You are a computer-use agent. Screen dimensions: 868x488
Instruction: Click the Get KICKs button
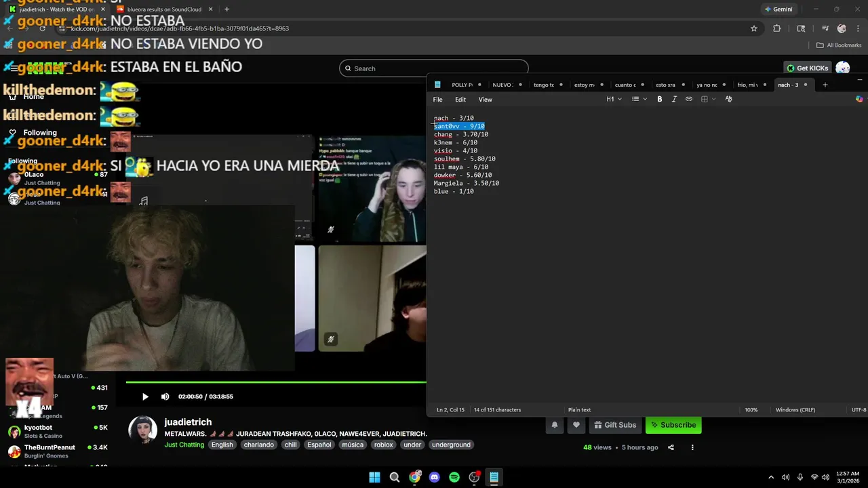pos(807,68)
